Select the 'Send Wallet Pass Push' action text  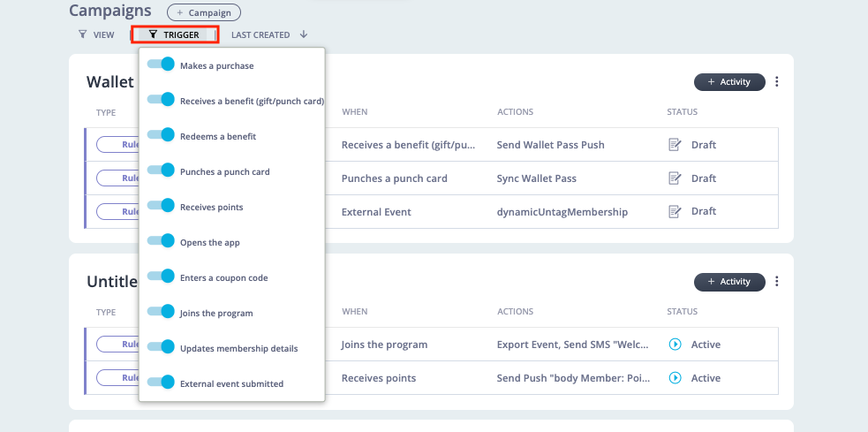550,145
